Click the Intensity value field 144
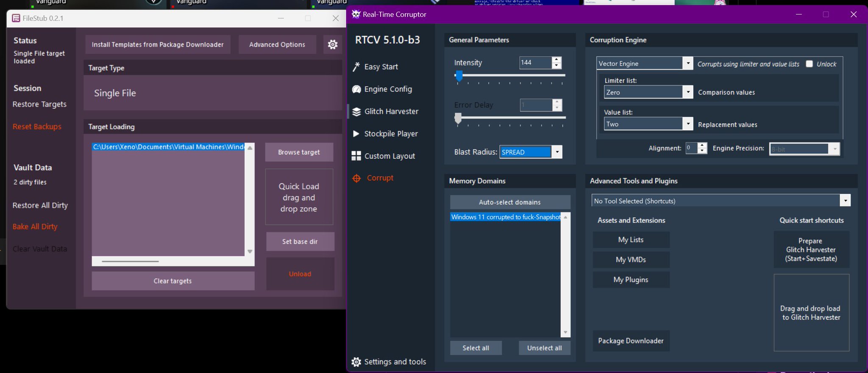The height and width of the screenshot is (373, 868). (536, 62)
